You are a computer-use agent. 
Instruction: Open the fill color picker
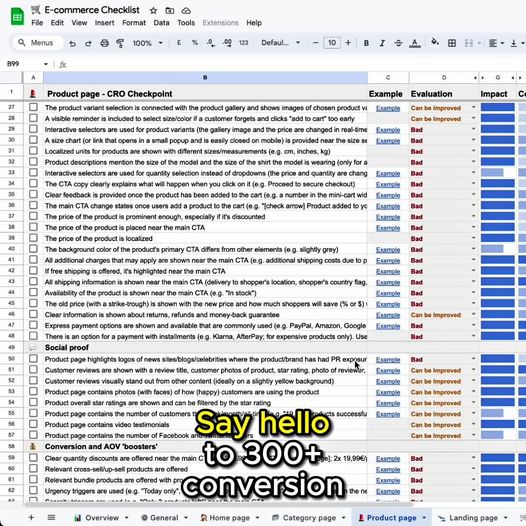(x=435, y=42)
